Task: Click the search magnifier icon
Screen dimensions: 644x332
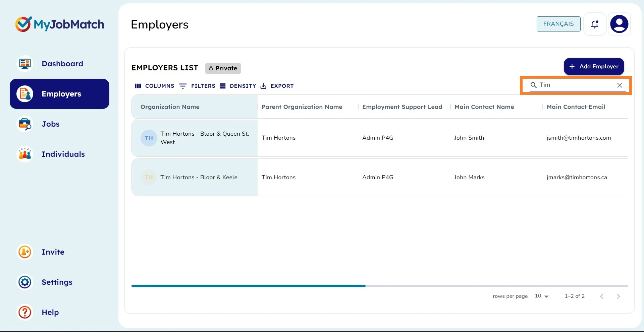Action: 533,85
